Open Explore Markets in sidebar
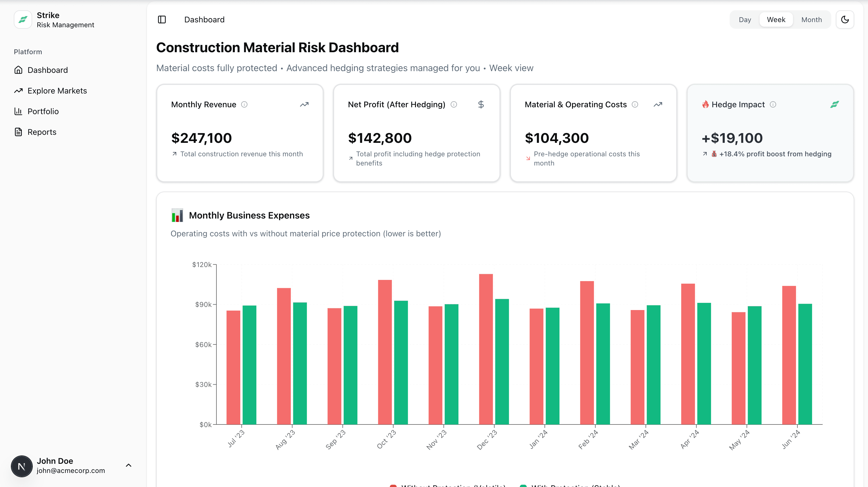The height and width of the screenshot is (487, 868). (57, 91)
